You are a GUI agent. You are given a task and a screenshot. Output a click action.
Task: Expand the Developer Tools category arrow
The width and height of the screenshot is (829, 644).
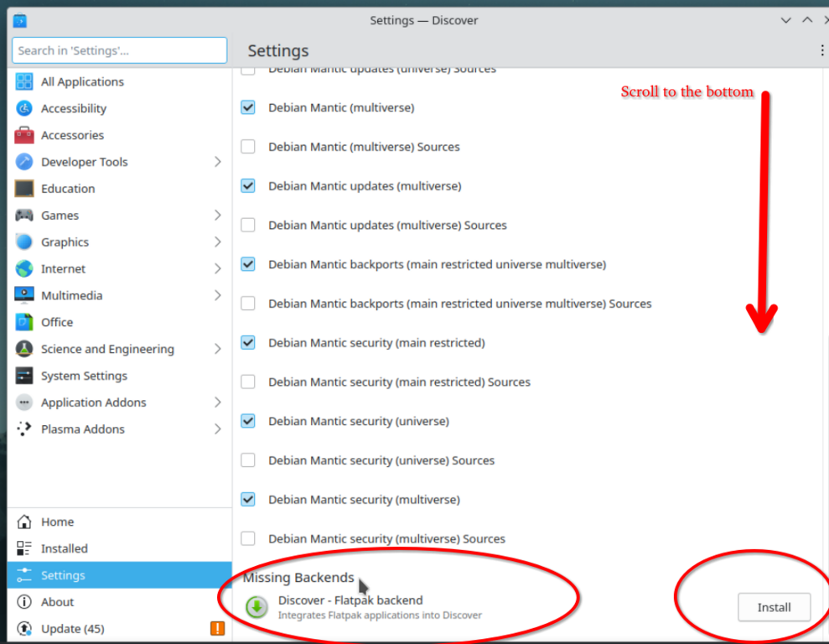217,162
